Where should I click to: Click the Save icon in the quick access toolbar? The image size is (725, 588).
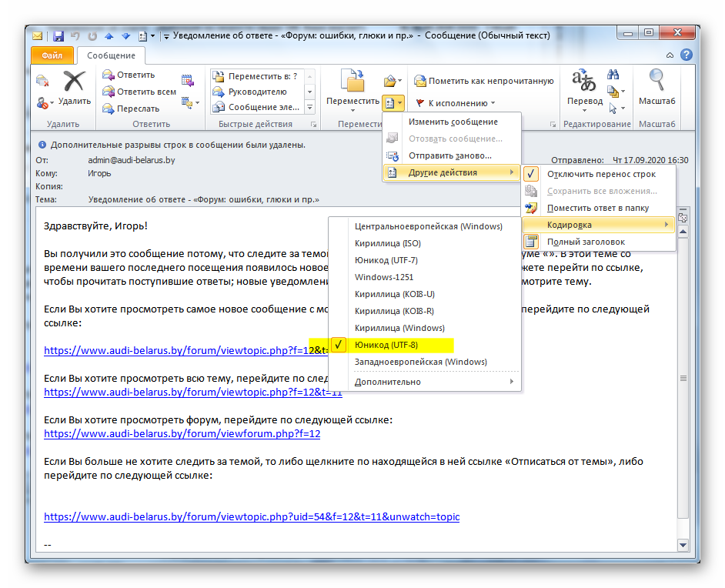coord(58,36)
